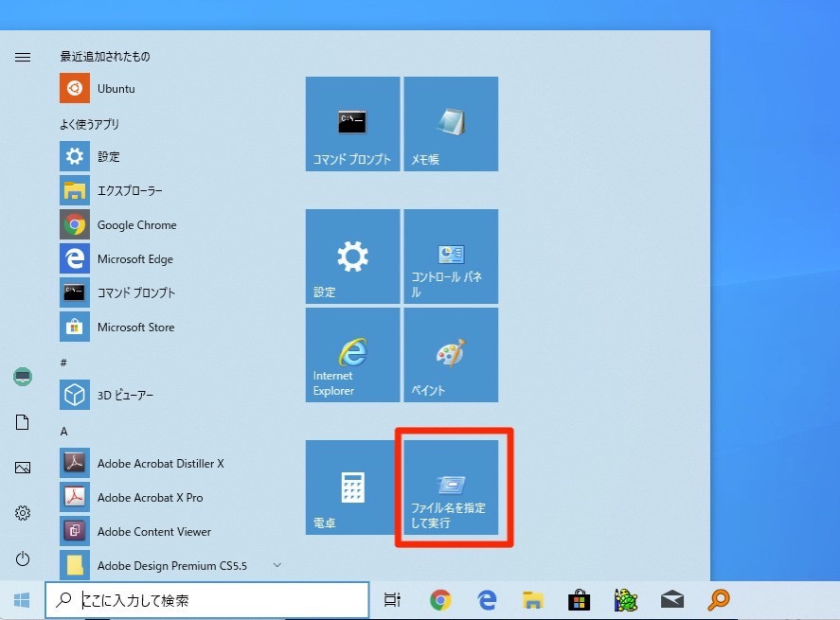Screen dimensions: 840x620
Task: Click the コマンド プロンプト tile
Action: pos(352,124)
